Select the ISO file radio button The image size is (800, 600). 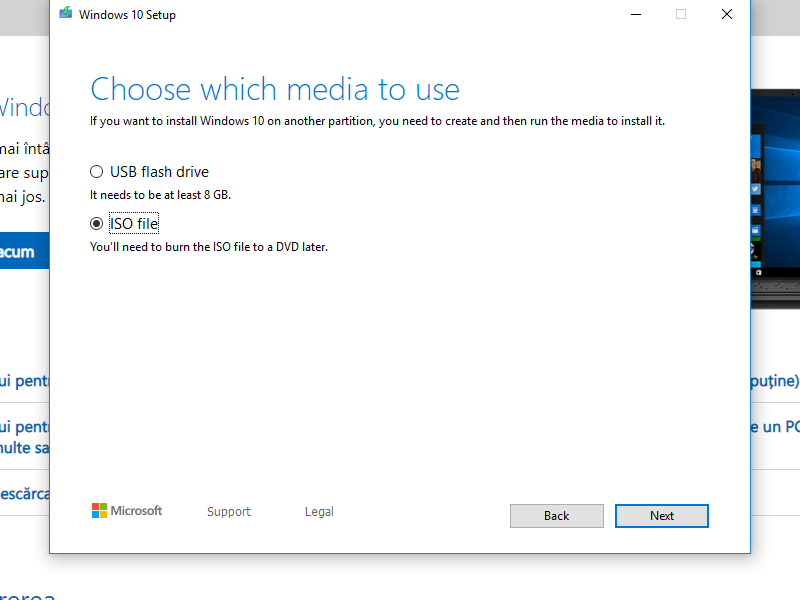pyautogui.click(x=97, y=223)
